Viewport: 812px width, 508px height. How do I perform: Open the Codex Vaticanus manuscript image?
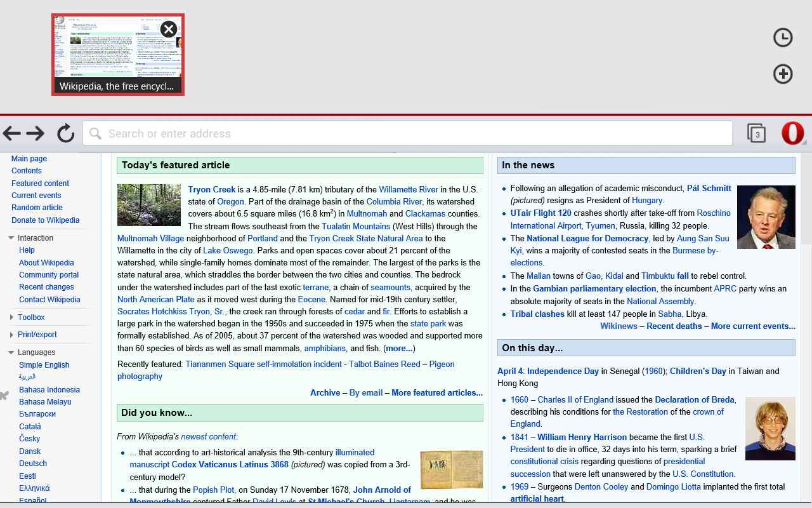click(451, 470)
